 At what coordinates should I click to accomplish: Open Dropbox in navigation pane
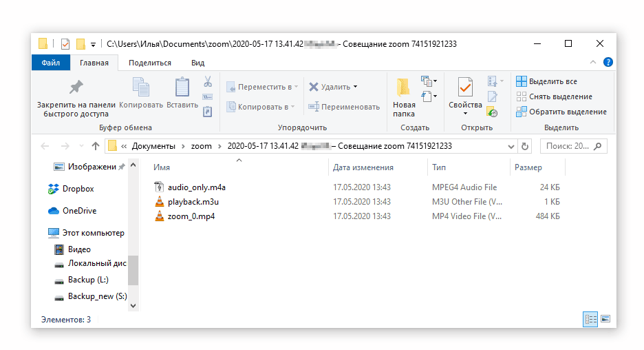pos(71,189)
